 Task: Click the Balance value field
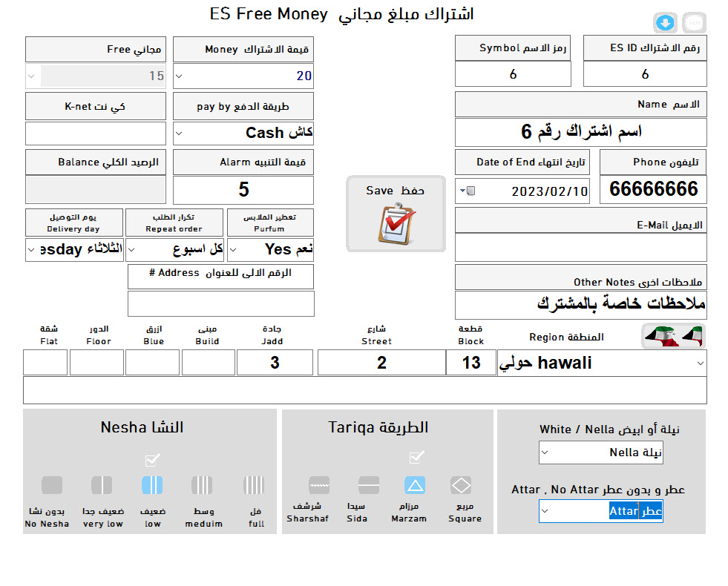tap(96, 190)
